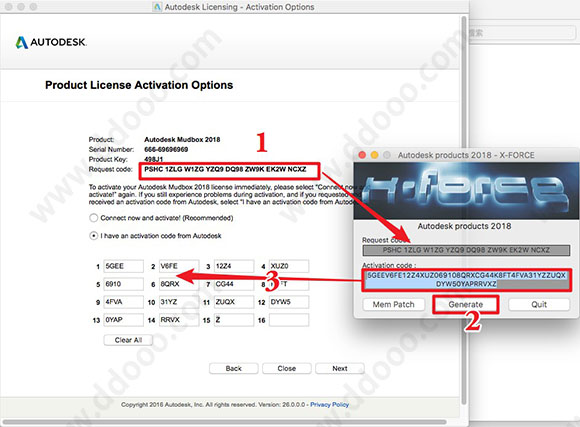Close the X-FORCE window with red button
The height and width of the screenshot is (427, 580).
click(362, 155)
